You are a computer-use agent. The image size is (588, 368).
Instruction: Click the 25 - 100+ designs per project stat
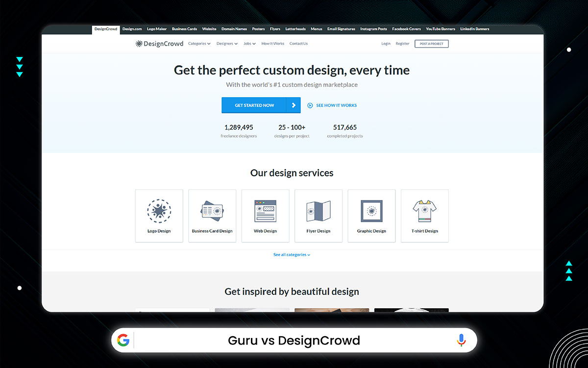point(292,131)
